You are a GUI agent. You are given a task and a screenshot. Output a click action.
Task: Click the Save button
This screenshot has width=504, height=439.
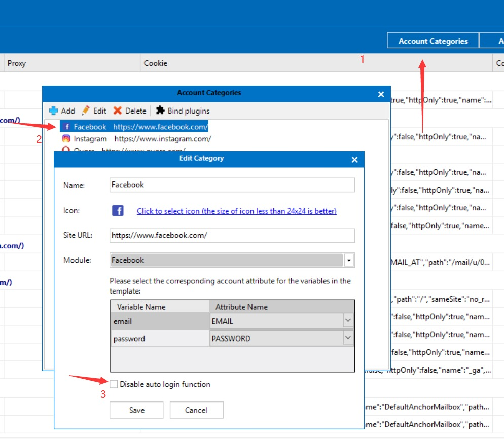pos(136,410)
